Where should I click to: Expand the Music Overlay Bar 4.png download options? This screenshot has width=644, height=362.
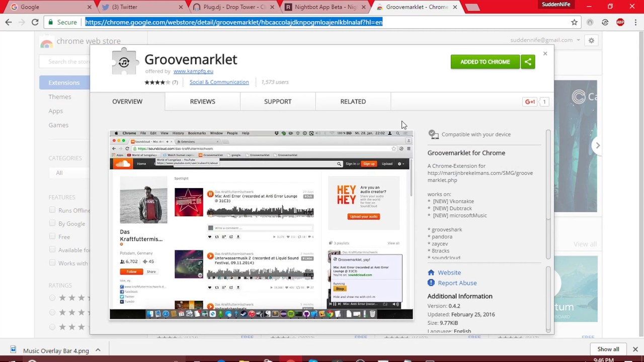pyautogui.click(x=98, y=350)
